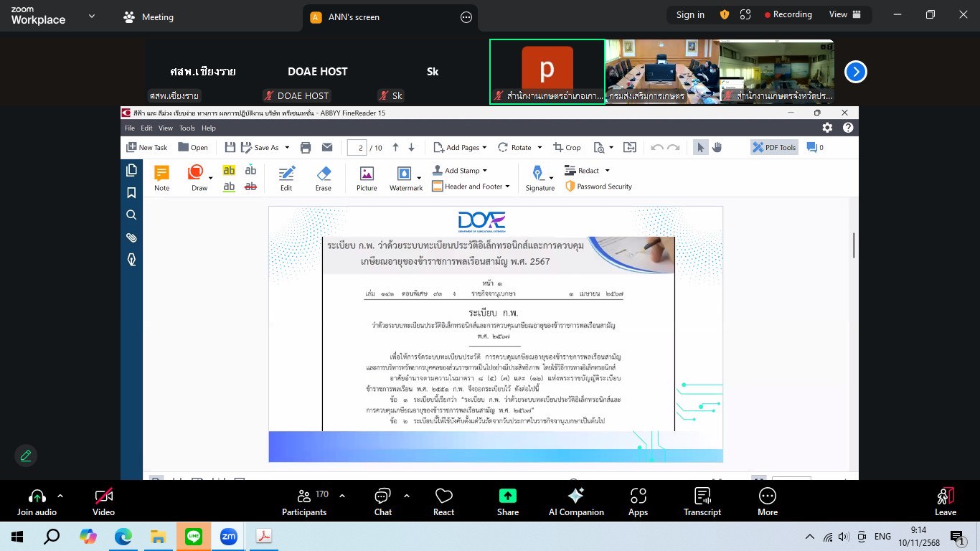The height and width of the screenshot is (551, 980).
Task: Expand the View dropdown
Action: (x=844, y=14)
